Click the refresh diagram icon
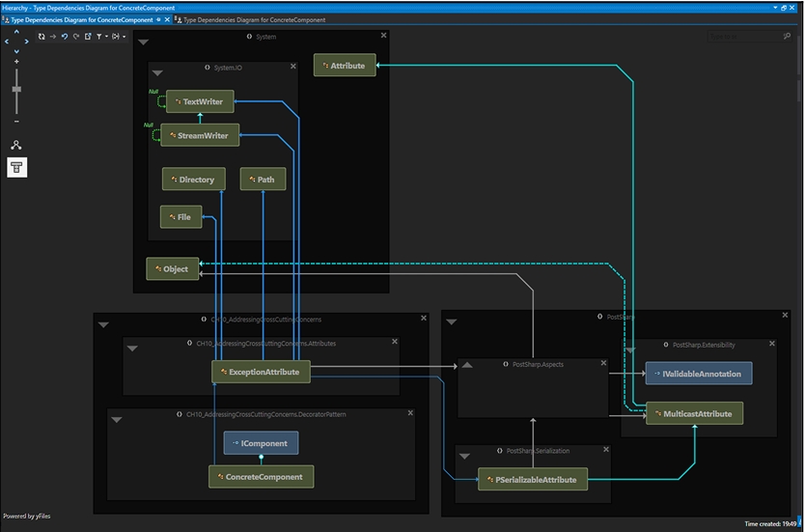This screenshot has height=532, width=806. [x=42, y=37]
